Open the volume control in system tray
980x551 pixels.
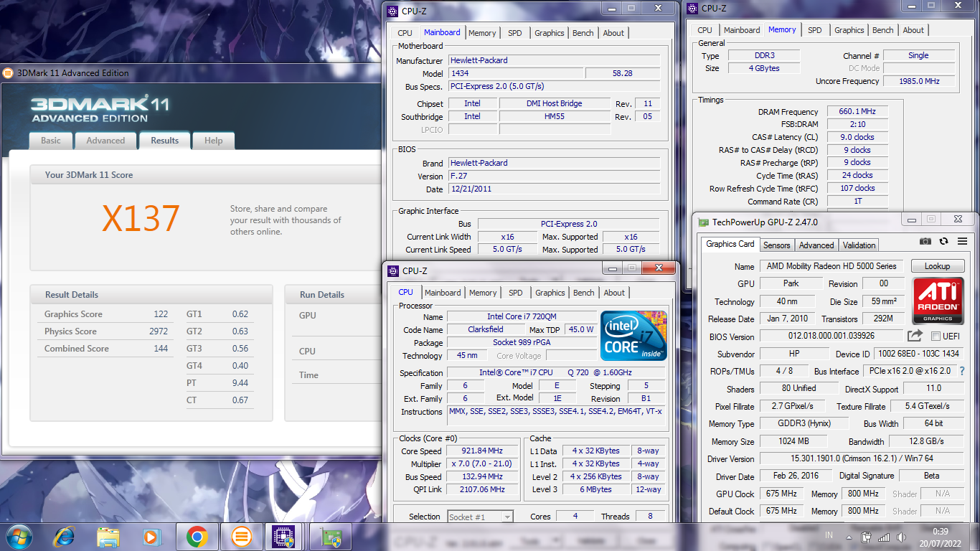click(x=901, y=536)
